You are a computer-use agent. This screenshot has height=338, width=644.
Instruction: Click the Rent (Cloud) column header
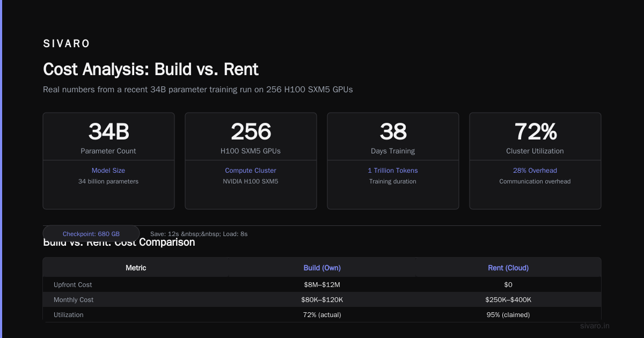tap(508, 268)
